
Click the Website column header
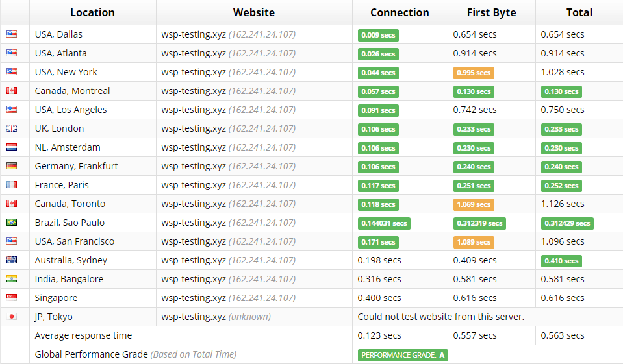[x=254, y=12]
